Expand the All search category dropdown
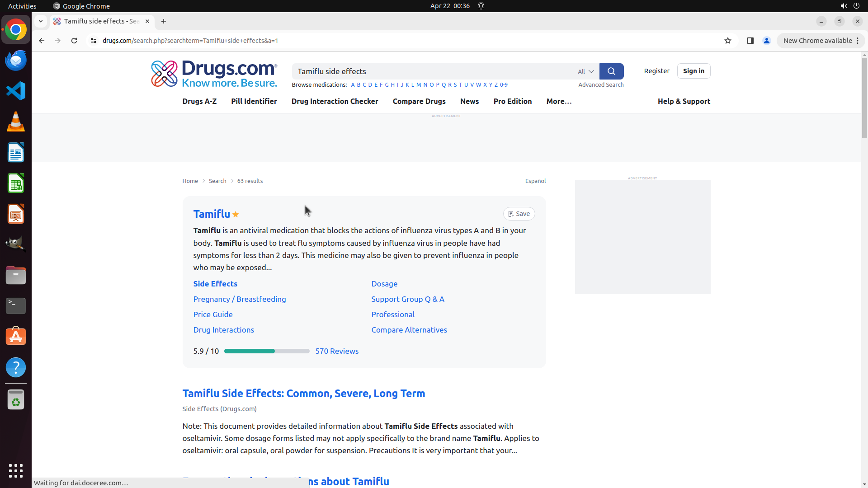Viewport: 868px width, 488px height. 585,71
